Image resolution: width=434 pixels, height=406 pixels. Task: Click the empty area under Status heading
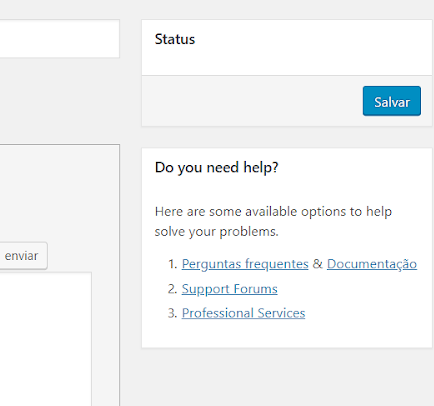(287, 61)
